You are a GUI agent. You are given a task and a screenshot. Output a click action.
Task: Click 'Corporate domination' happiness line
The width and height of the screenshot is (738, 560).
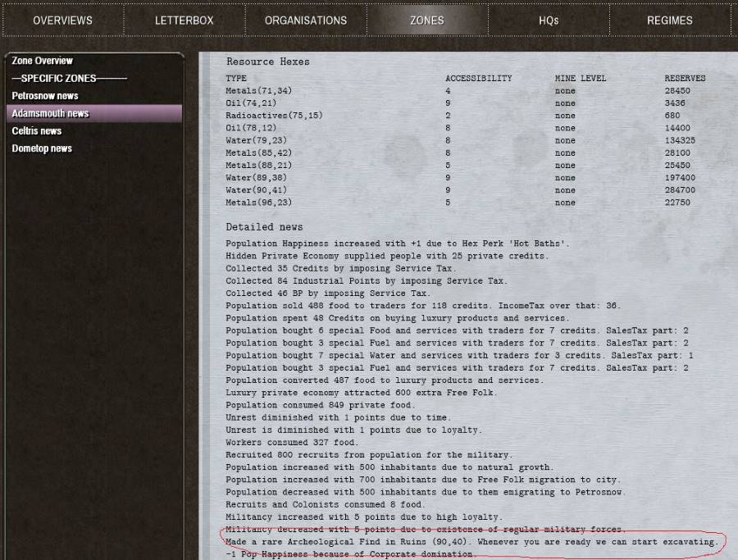coord(351,554)
